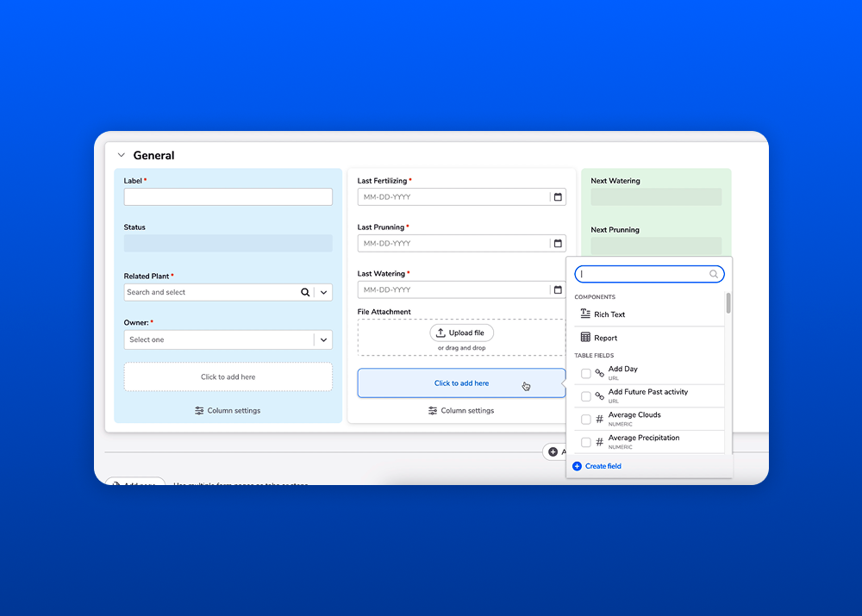Open the Last Prunning calendar picker
Viewport: 862px width, 616px height.
(x=558, y=243)
